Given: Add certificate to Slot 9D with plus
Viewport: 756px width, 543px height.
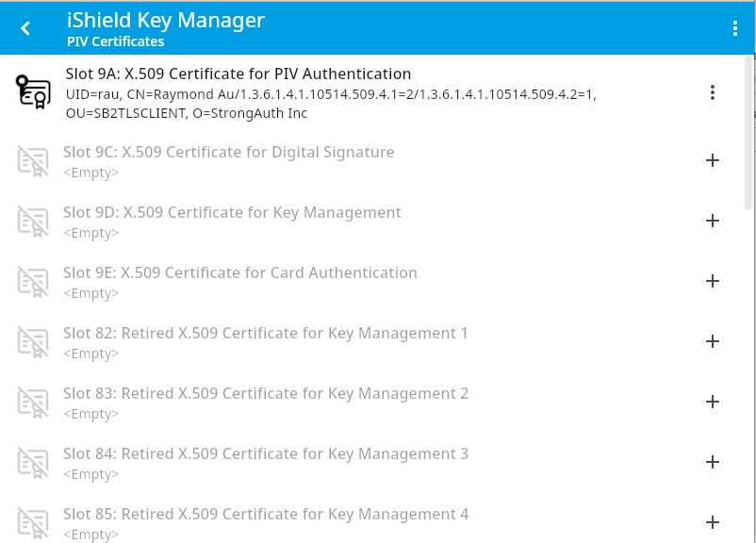Looking at the screenshot, I should click(x=713, y=221).
